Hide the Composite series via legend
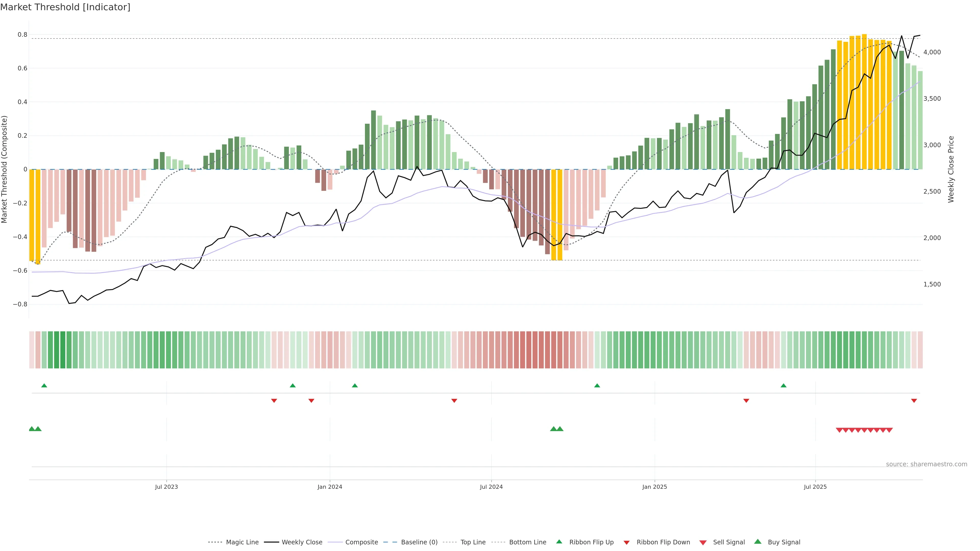The image size is (980, 551). (x=361, y=542)
